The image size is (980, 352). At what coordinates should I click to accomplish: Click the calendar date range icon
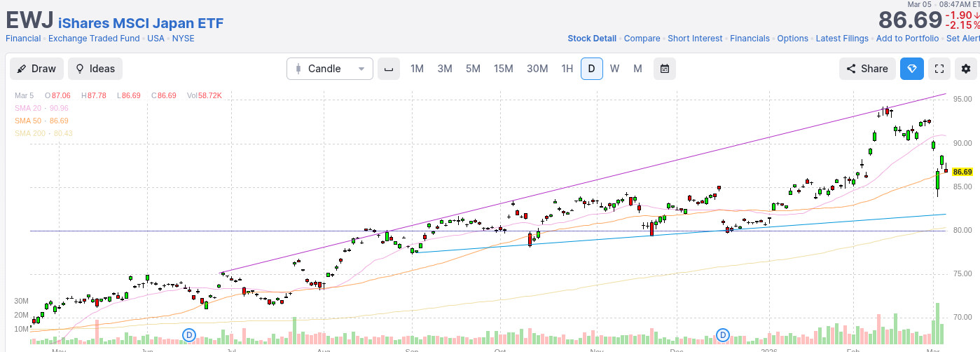[665, 69]
